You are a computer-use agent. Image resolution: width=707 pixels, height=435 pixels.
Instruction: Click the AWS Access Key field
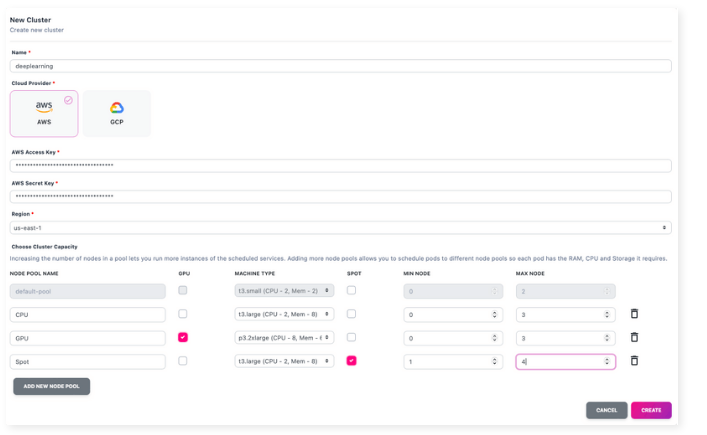click(340, 165)
